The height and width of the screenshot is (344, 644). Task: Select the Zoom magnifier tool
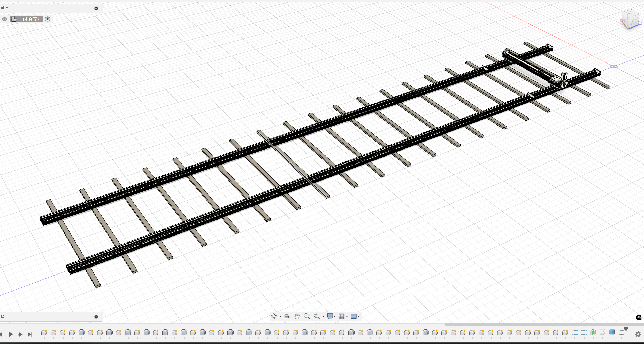click(307, 316)
